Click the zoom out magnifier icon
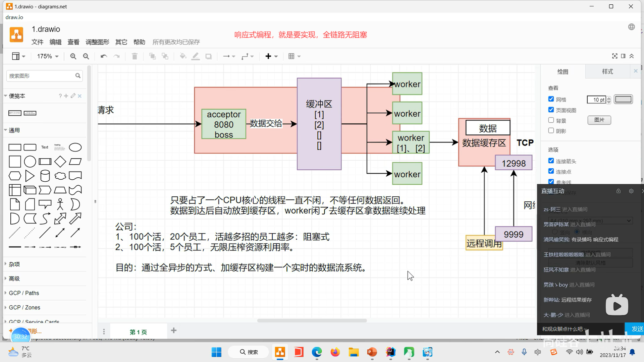 (x=86, y=56)
